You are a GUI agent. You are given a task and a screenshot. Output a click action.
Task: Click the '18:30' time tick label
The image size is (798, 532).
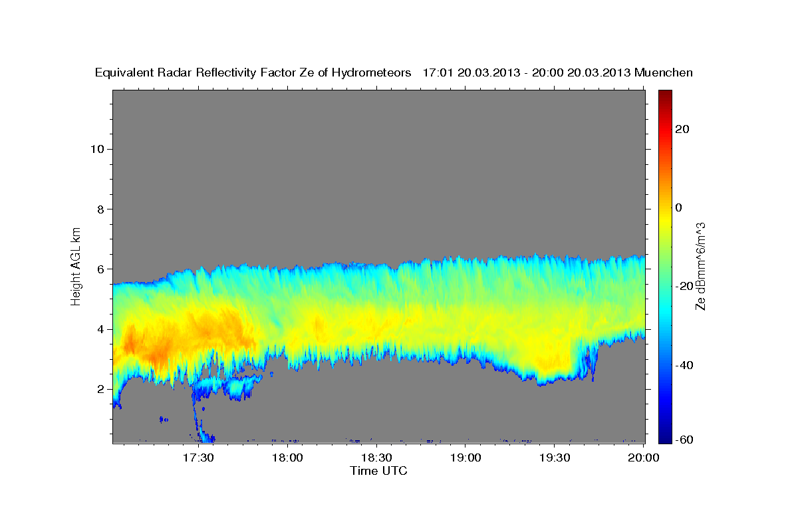point(377,458)
